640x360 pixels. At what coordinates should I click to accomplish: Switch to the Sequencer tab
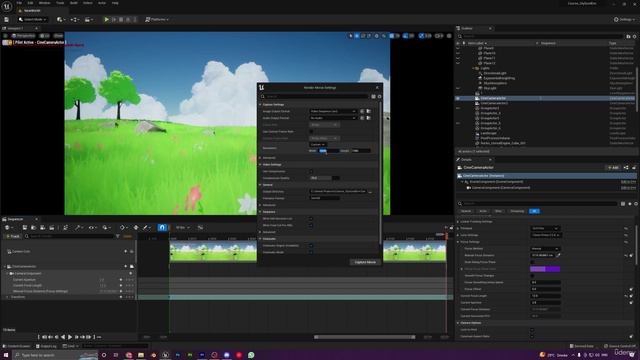click(x=16, y=219)
